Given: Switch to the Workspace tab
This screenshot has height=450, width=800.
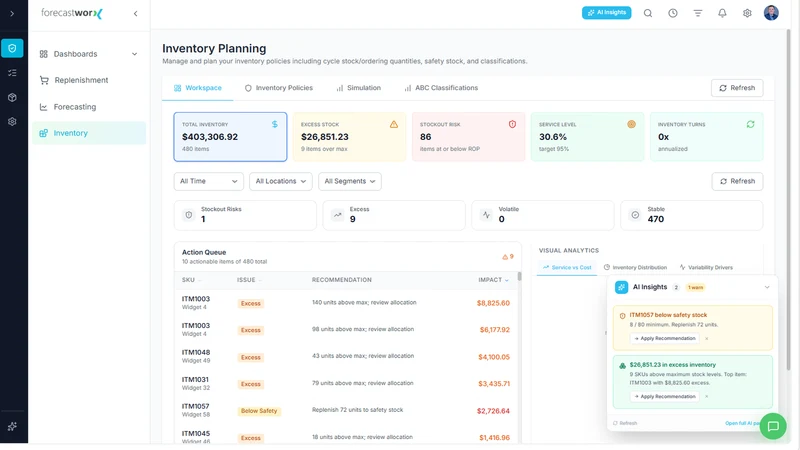Looking at the screenshot, I should (197, 88).
